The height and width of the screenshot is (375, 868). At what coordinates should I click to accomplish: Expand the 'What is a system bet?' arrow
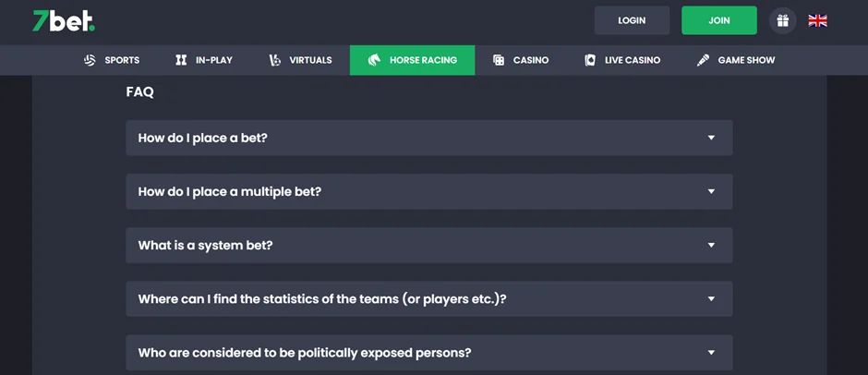(x=711, y=245)
